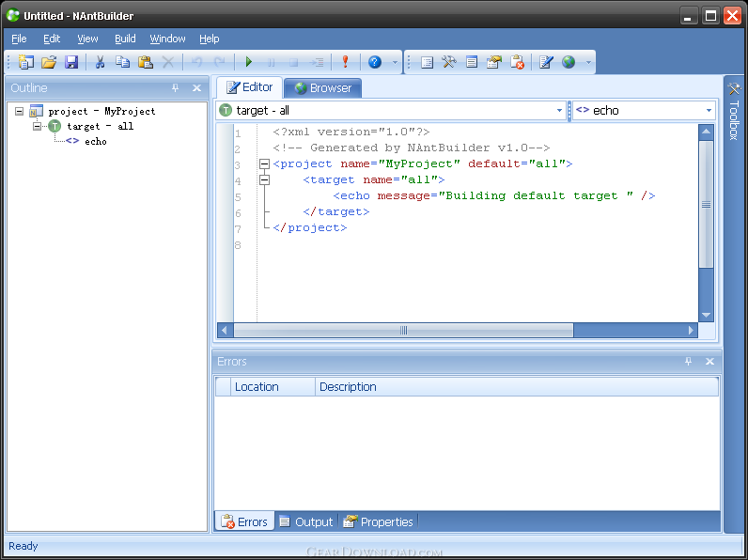Click the Undo arrow icon
Image resolution: width=748 pixels, height=560 pixels.
(x=196, y=62)
